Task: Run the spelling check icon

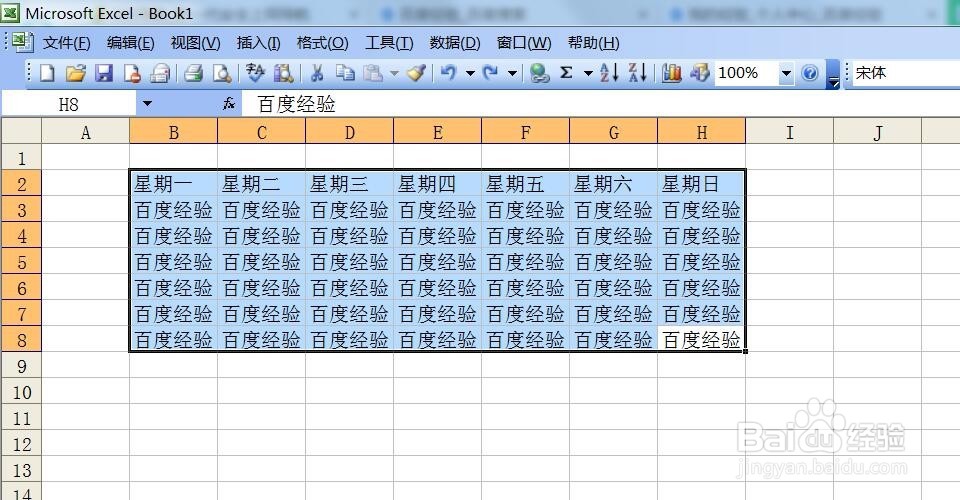Action: [x=255, y=73]
